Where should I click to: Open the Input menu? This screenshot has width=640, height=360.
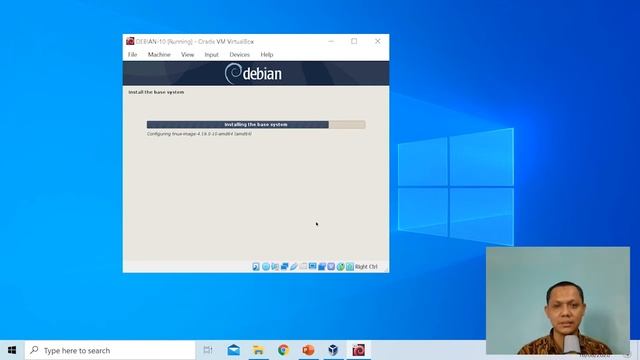click(211, 54)
